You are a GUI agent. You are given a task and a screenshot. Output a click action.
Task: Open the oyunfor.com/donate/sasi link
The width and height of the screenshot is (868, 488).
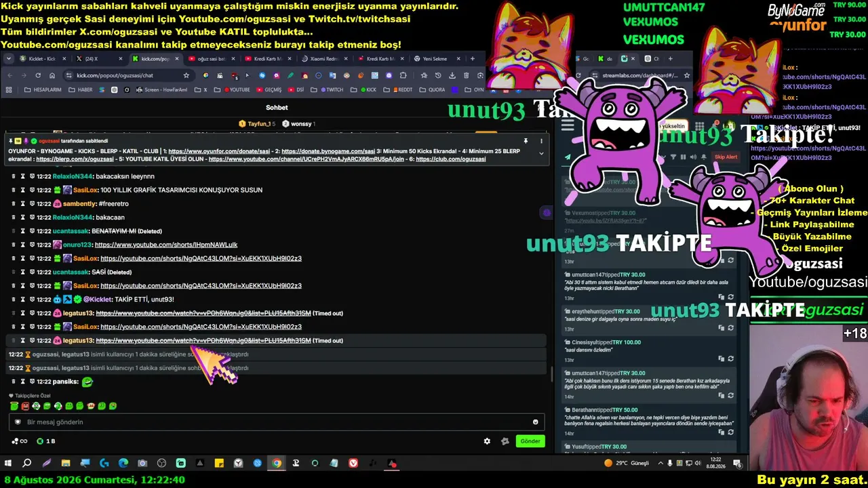pos(218,151)
